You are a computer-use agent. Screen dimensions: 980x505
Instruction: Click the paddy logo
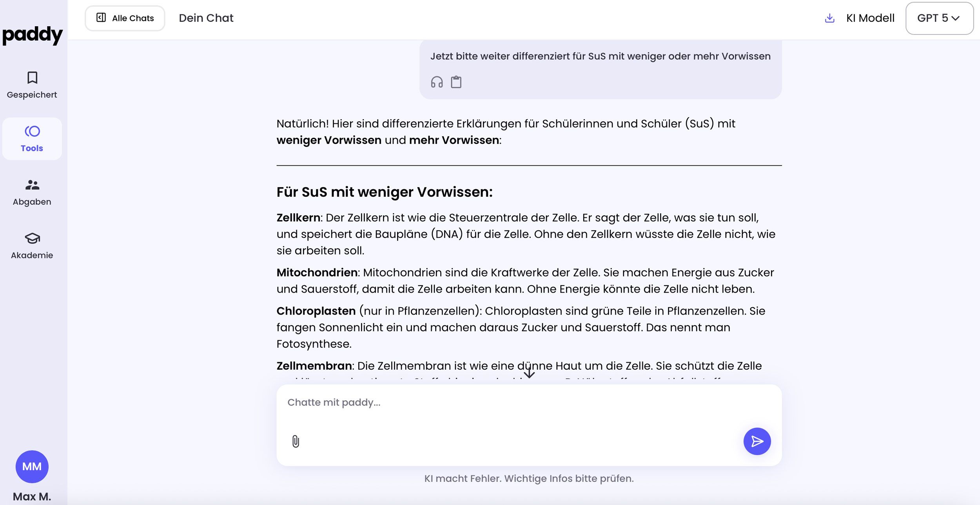tap(32, 35)
